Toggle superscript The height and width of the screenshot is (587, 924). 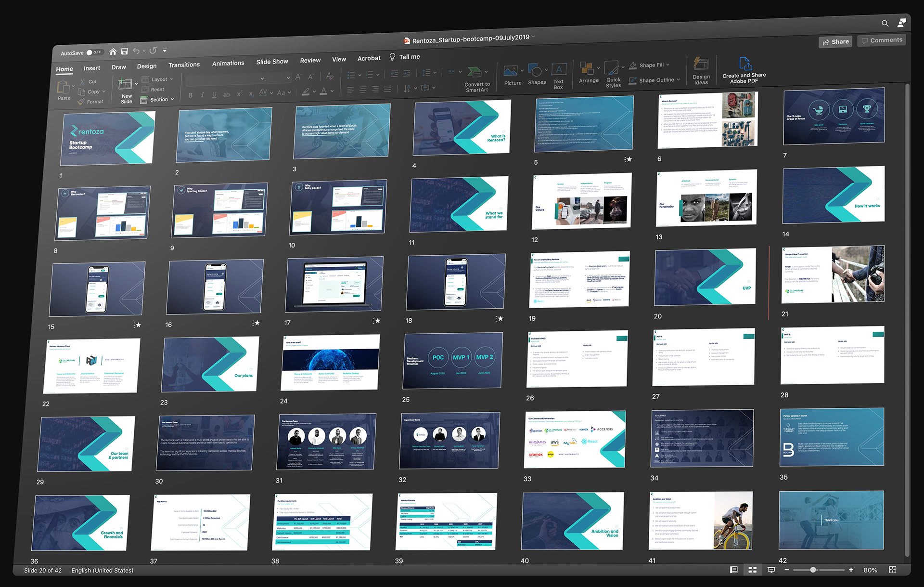tap(239, 94)
